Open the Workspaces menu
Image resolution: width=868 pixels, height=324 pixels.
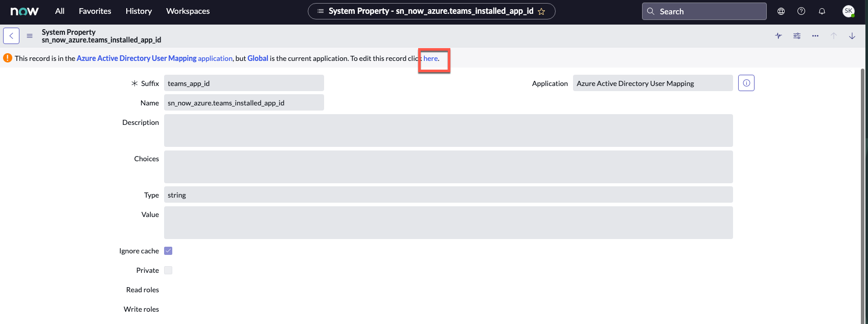188,11
